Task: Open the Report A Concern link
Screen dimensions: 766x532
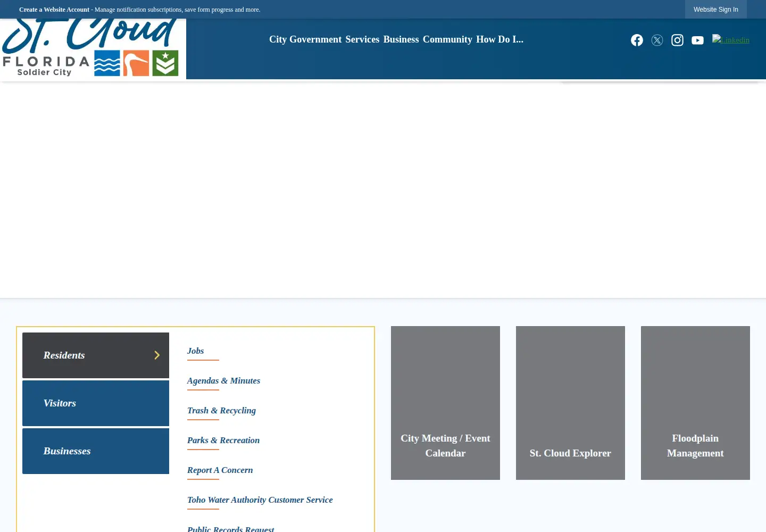Action: [x=220, y=470]
